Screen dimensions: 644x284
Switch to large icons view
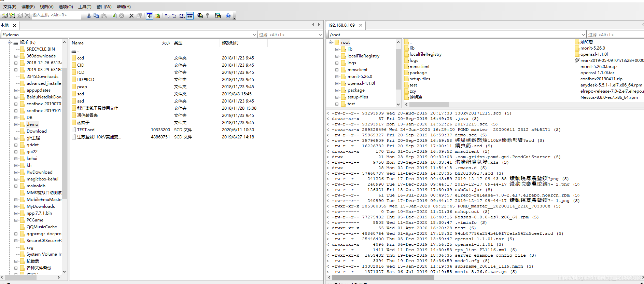click(167, 16)
